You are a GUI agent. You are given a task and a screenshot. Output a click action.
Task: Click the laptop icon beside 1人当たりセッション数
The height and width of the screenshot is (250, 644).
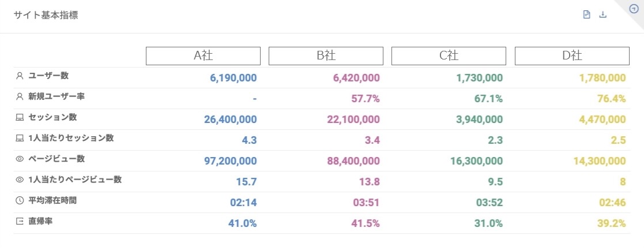(x=20, y=138)
